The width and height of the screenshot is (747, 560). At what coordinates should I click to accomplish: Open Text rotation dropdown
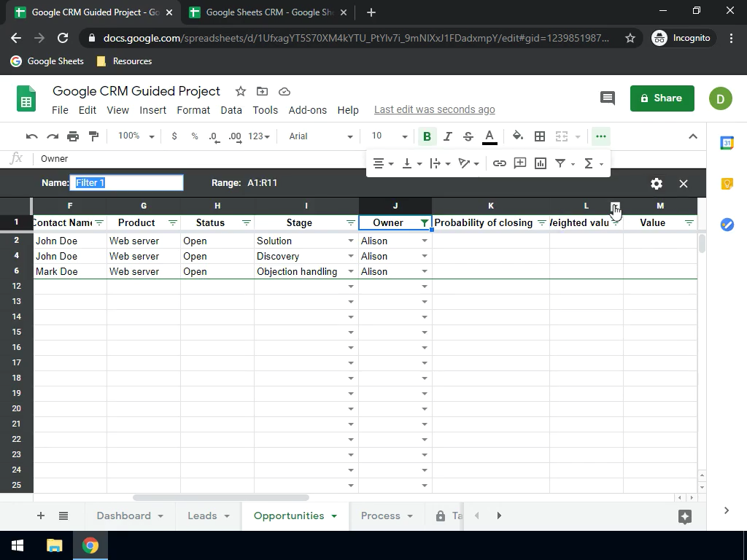click(x=468, y=164)
